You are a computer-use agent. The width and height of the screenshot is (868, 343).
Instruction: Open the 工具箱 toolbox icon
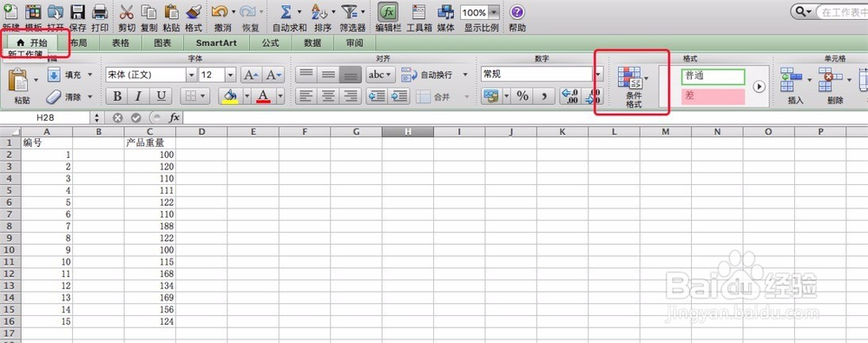pos(419,12)
